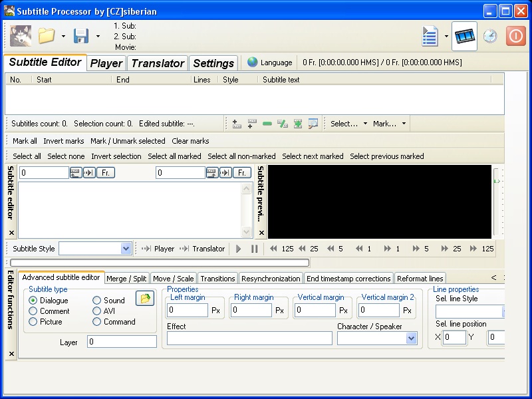Choose the Sound subtitle type
The height and width of the screenshot is (399, 532).
pyautogui.click(x=96, y=301)
